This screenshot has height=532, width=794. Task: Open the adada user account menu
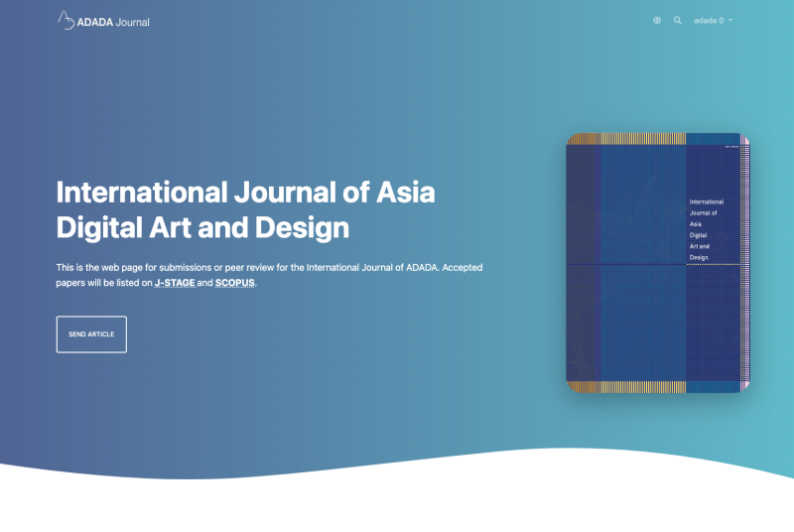pos(709,20)
